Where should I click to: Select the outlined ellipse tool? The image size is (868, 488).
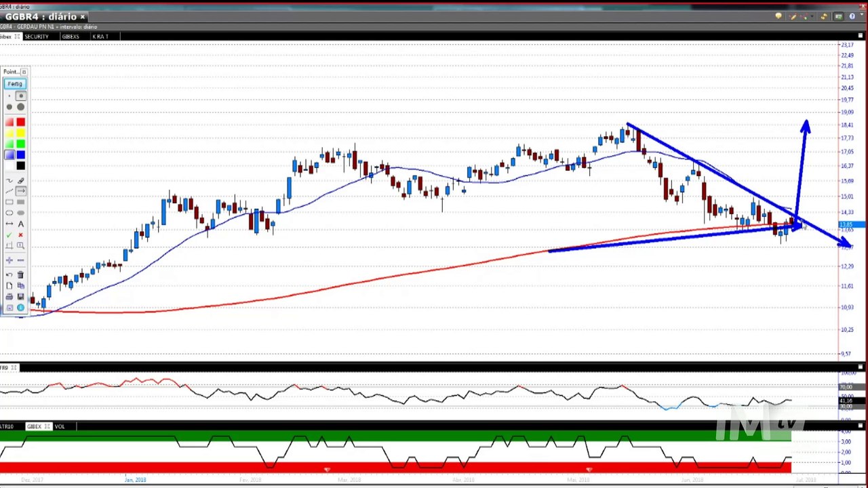pos(9,213)
